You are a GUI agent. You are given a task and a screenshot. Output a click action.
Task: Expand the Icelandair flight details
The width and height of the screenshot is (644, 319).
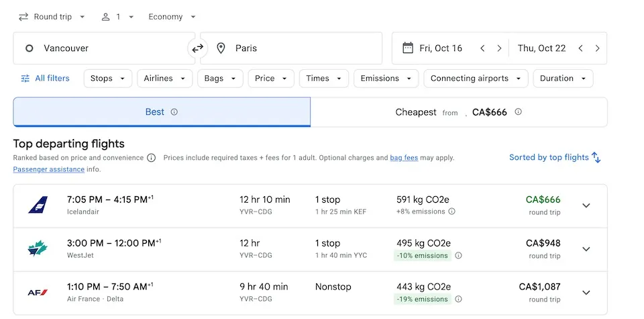click(586, 206)
